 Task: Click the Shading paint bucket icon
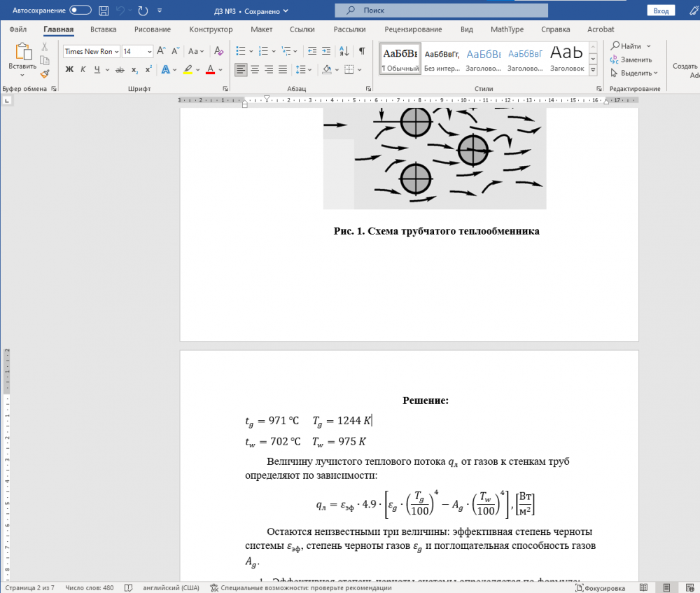click(327, 69)
